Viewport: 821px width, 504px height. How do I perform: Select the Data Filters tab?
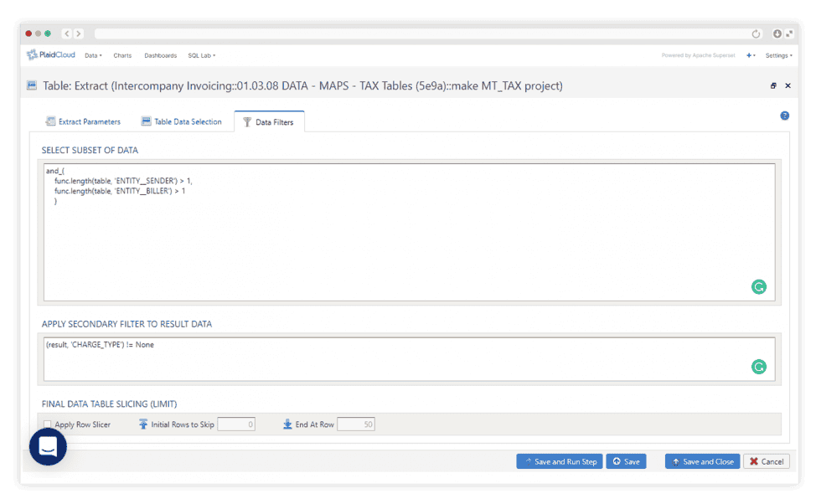[x=269, y=122]
